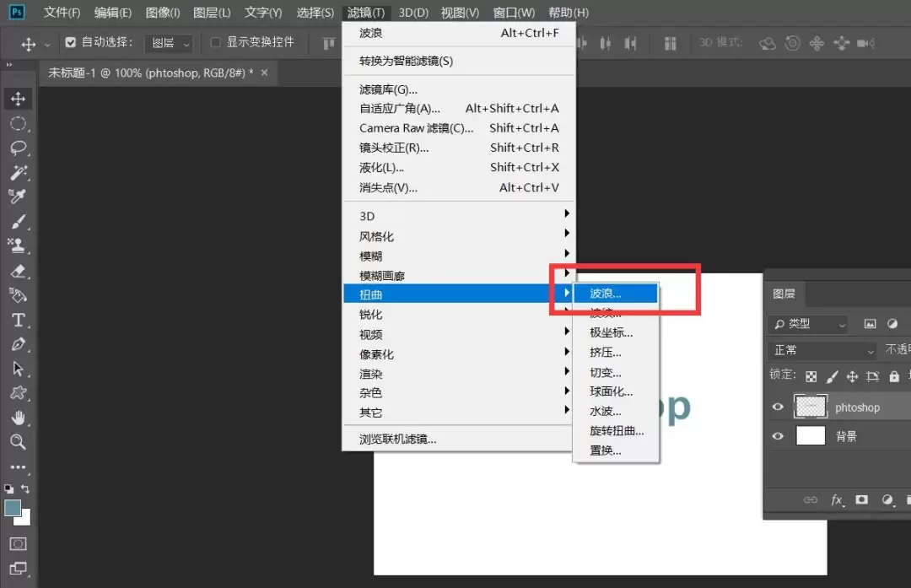The width and height of the screenshot is (911, 588).
Task: Select the Path Selection tool
Action: (x=18, y=369)
